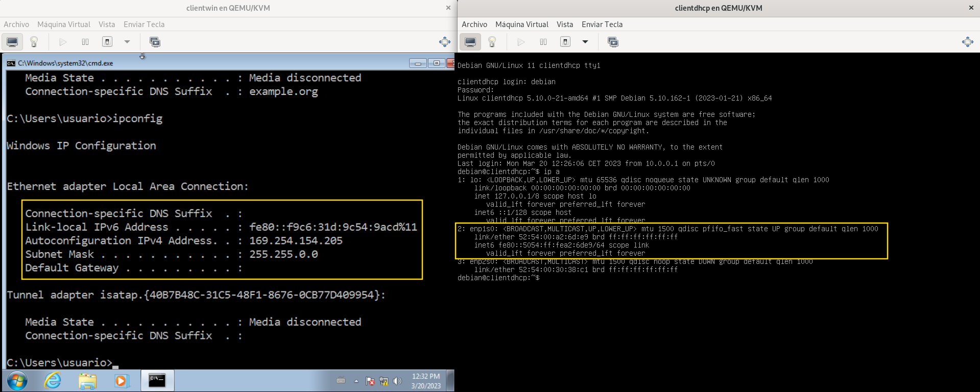Expand shutdown options dropdown in clientwin toolbar
The width and height of the screenshot is (980, 392).
tap(127, 42)
